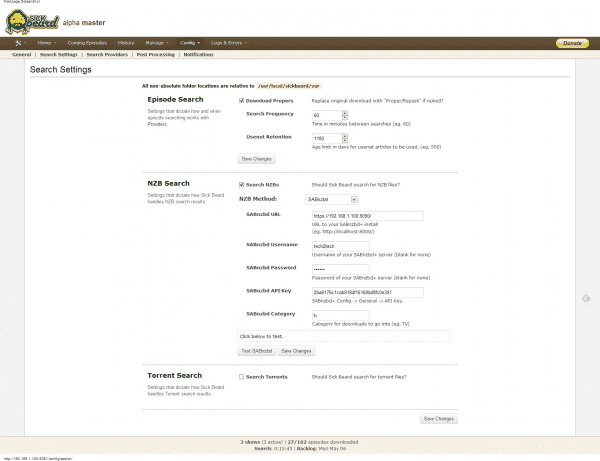
Task: Click the Search Frequency input field
Action: (327, 115)
